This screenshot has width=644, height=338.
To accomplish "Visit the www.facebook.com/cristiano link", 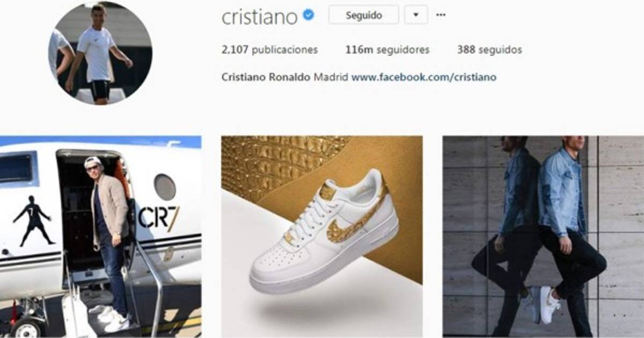I will (x=424, y=77).
